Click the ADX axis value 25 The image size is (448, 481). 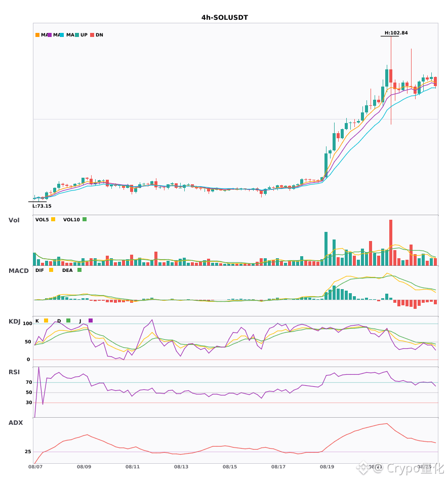(x=28, y=452)
